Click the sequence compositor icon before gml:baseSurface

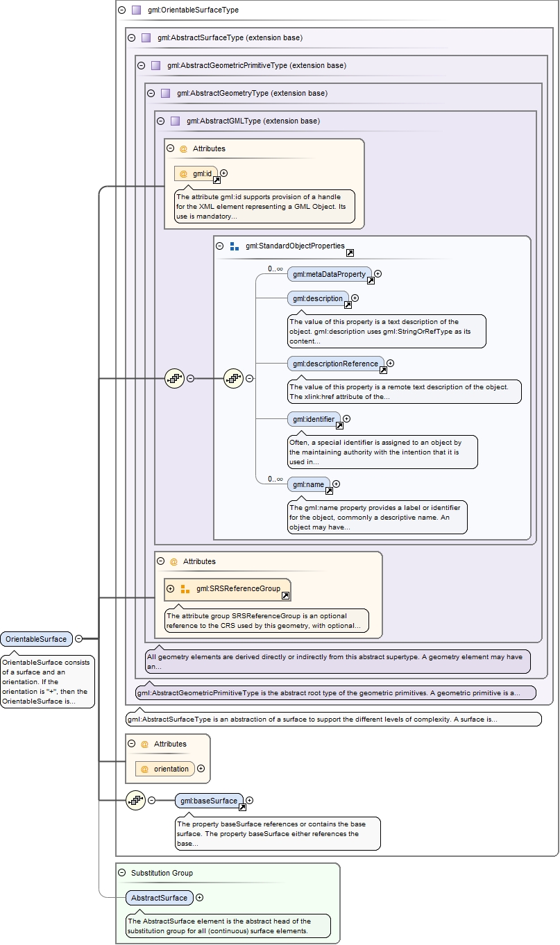coord(135,800)
